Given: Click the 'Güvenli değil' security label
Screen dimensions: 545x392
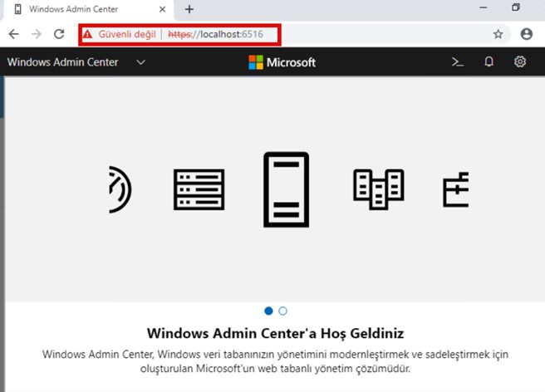Looking at the screenshot, I should 127,34.
